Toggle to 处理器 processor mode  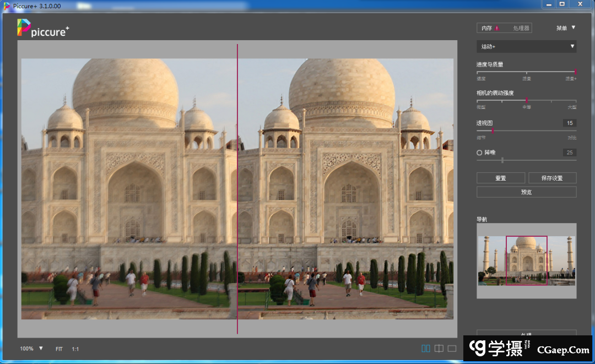521,28
